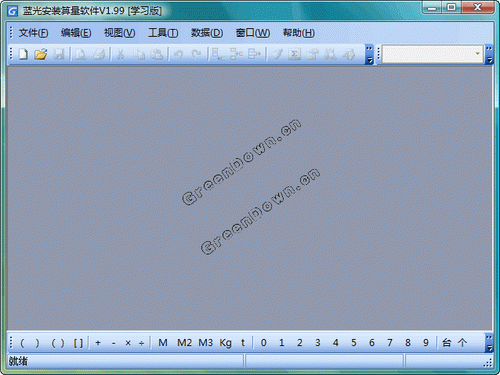500x375 pixels.
Task: Insert the M2 unit button
Action: pos(184,343)
